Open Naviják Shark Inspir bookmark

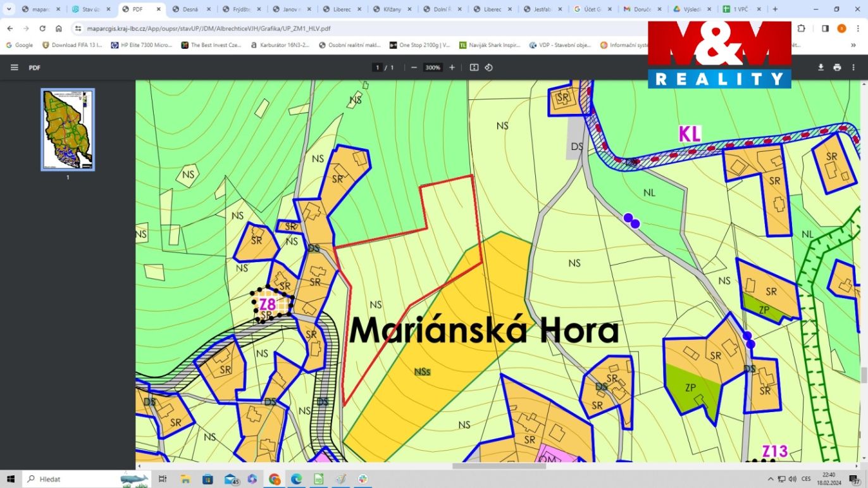(490, 45)
